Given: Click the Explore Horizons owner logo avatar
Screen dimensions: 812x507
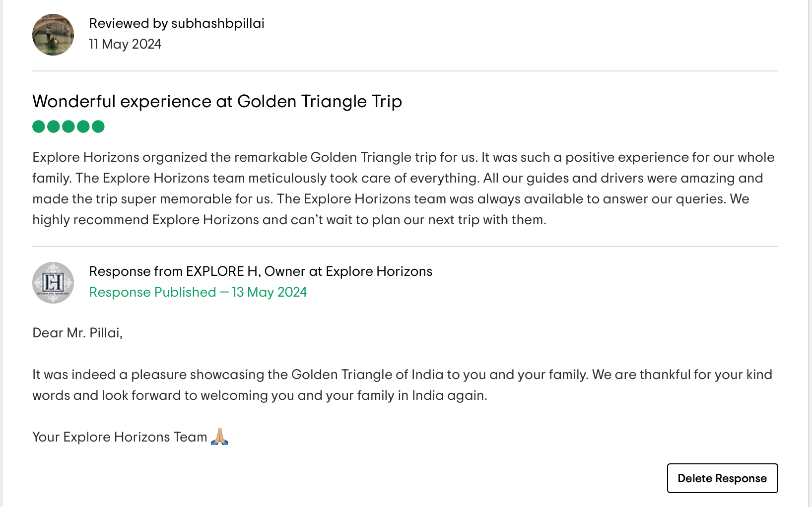Looking at the screenshot, I should [53, 283].
